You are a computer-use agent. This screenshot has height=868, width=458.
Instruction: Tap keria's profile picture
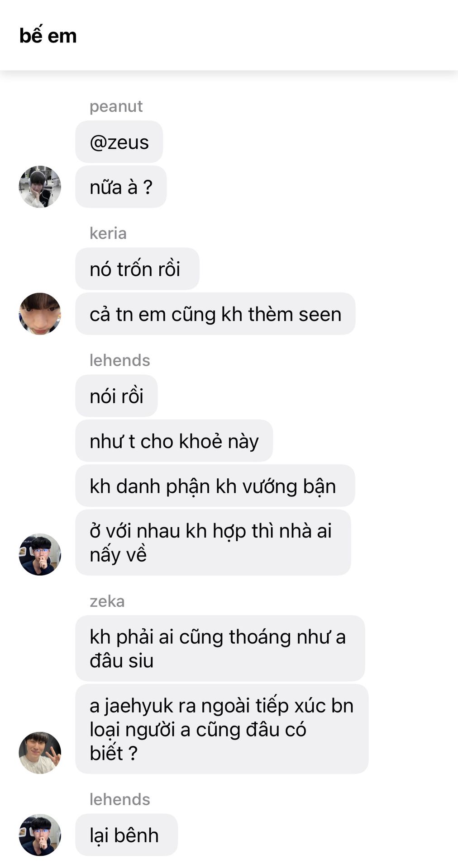pos(40,314)
